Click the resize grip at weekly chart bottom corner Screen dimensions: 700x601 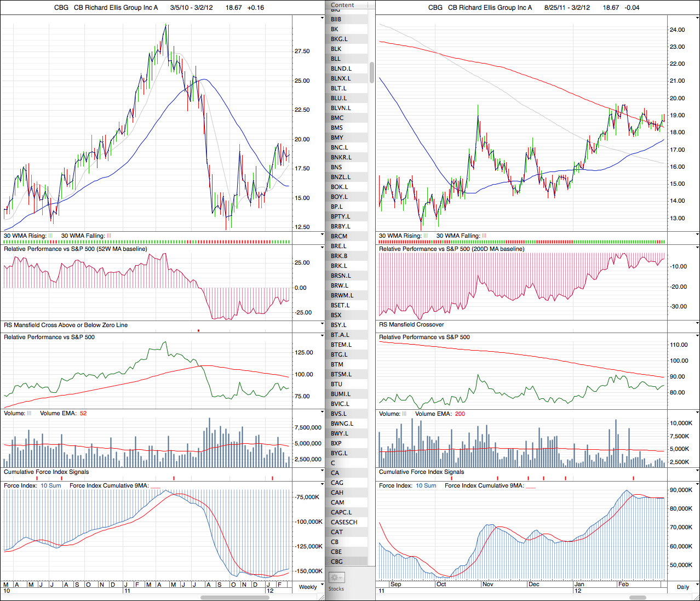tap(322, 597)
